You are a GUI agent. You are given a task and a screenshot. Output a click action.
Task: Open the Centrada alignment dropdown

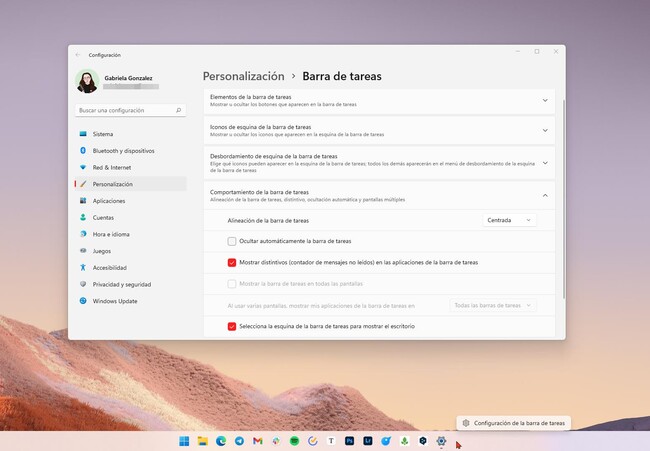click(x=509, y=220)
